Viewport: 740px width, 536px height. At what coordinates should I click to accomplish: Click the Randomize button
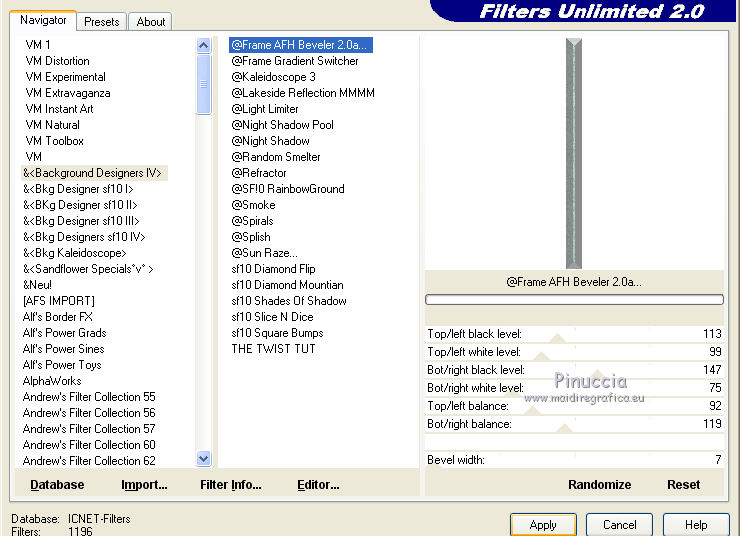[599, 485]
